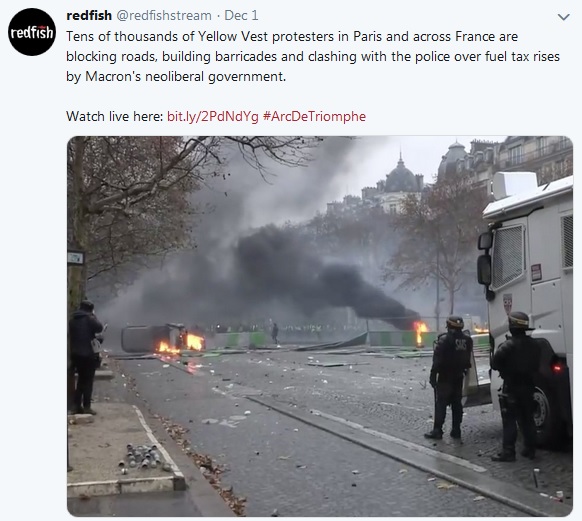This screenshot has width=582, height=521.
Task: Click the @redfishstream handle
Action: (164, 16)
